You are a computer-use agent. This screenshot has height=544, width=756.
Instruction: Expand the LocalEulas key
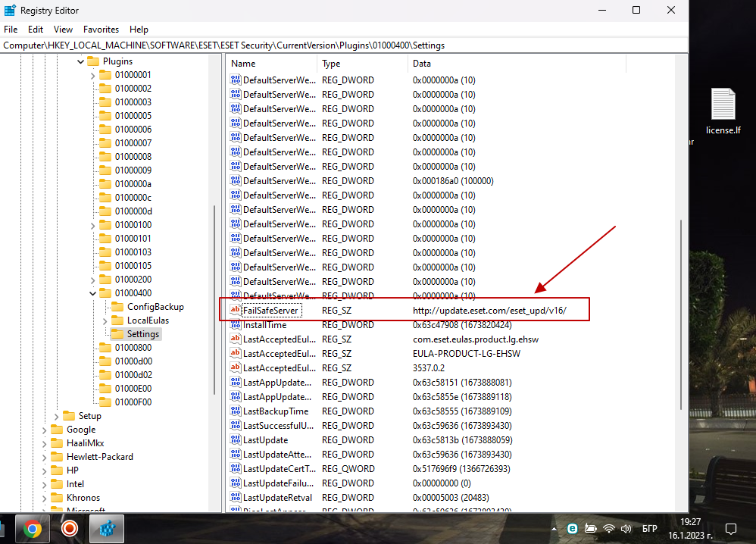[105, 320]
